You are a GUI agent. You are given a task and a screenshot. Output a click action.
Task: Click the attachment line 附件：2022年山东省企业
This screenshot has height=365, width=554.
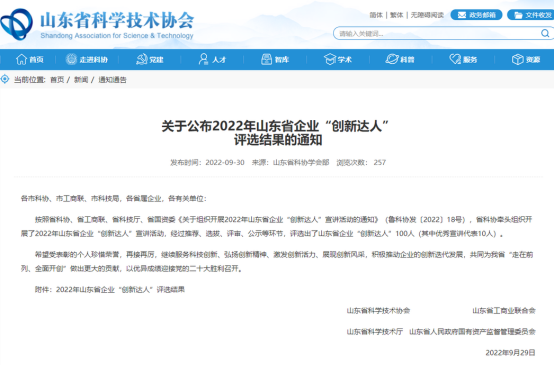click(x=110, y=290)
